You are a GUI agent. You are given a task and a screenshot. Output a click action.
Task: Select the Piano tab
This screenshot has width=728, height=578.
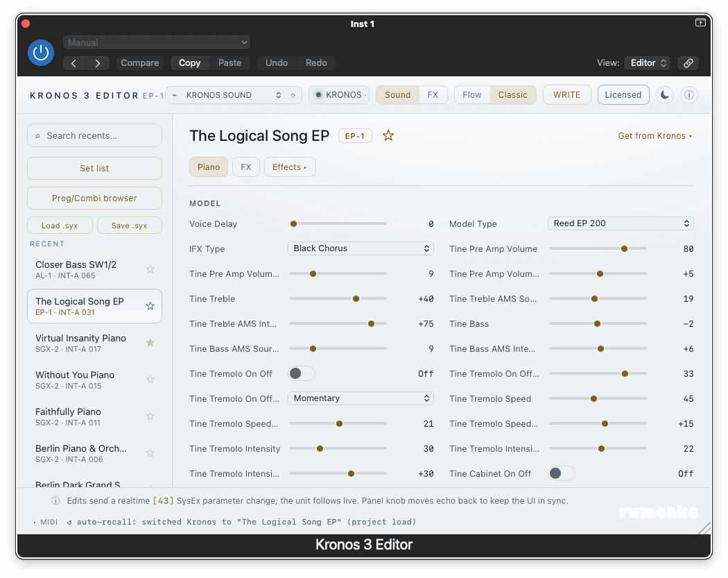point(209,167)
